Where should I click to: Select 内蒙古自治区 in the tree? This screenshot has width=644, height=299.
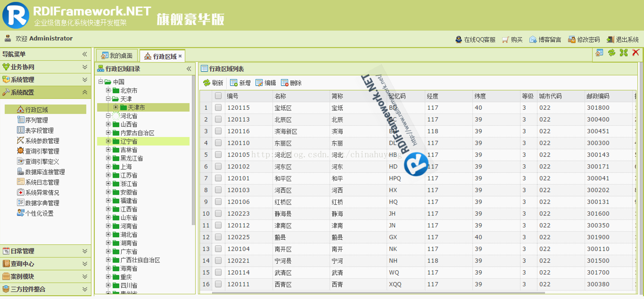point(137,133)
